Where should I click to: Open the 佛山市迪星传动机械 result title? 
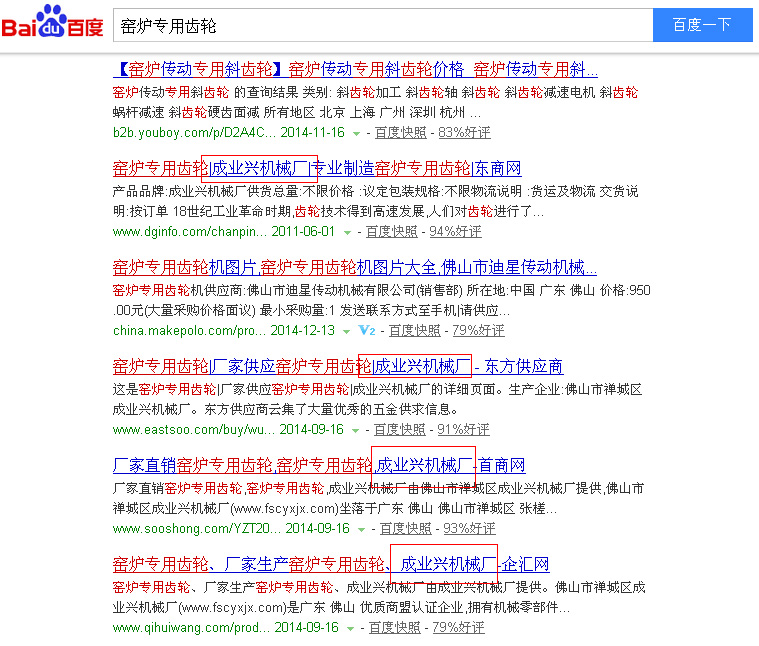click(355, 267)
